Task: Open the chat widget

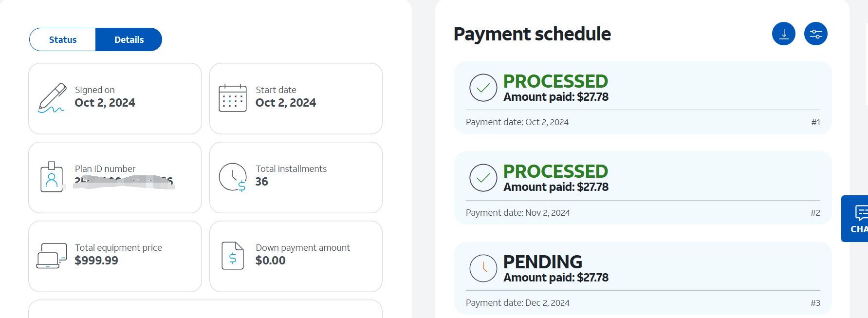Action: (857, 219)
